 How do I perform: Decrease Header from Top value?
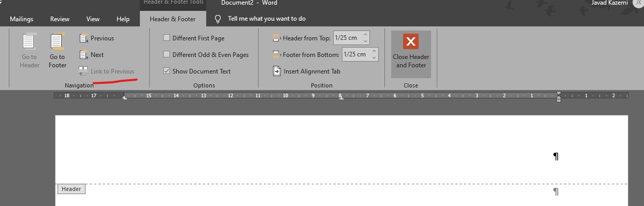point(365,41)
